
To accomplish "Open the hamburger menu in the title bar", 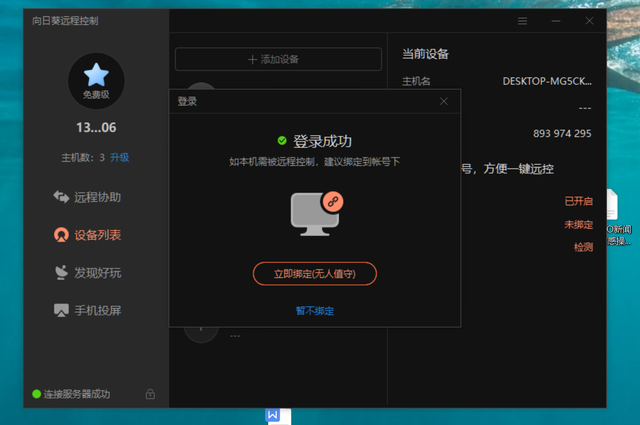I will click(x=522, y=21).
